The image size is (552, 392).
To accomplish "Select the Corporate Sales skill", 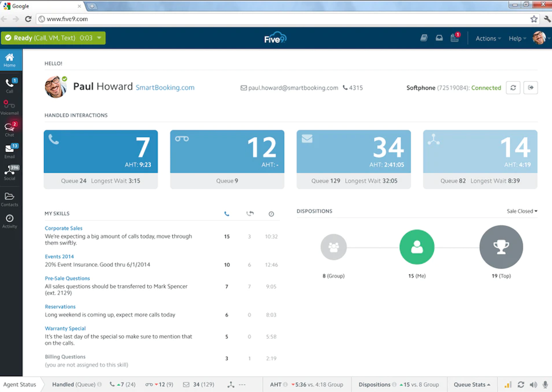I will click(63, 228).
